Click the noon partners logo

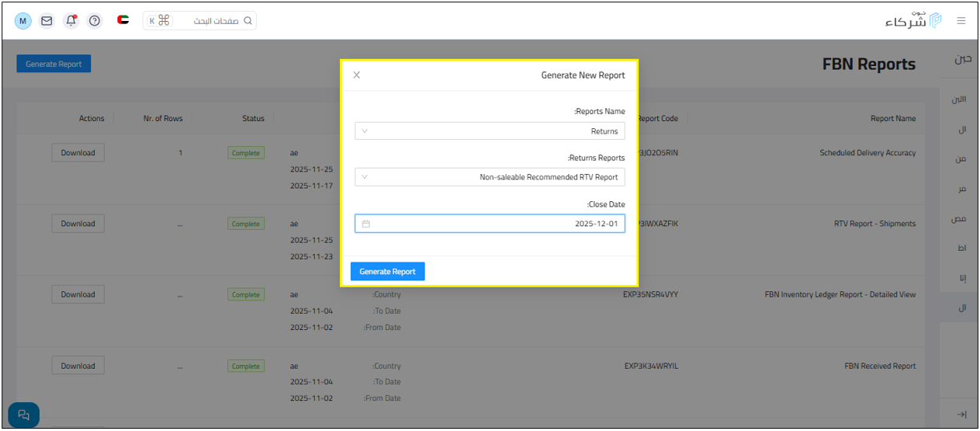tap(913, 21)
